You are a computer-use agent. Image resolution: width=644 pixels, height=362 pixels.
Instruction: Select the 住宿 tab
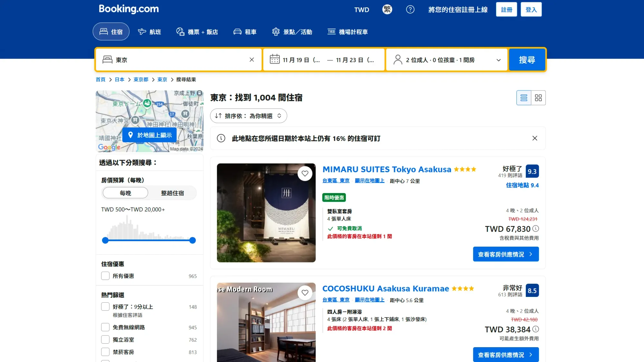coord(111,32)
